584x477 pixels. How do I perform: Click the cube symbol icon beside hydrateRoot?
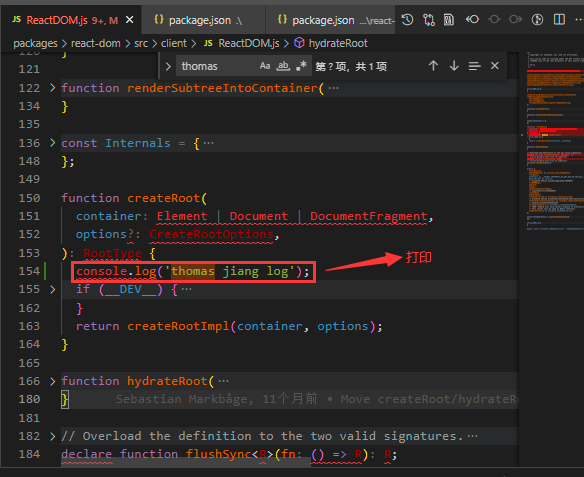[299, 43]
